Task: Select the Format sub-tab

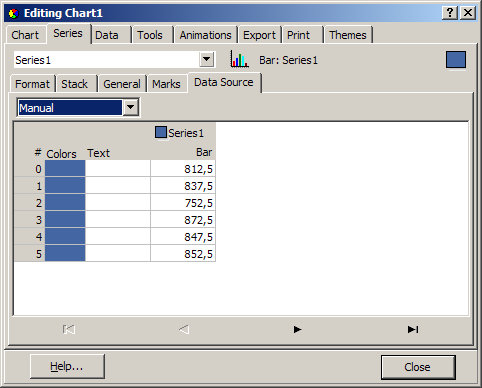Action: pyautogui.click(x=32, y=84)
